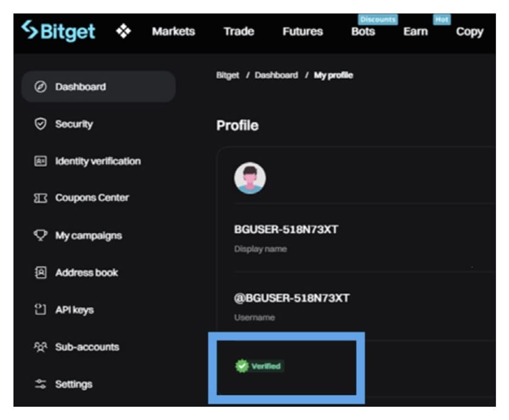Click the Discounts tag above Bots
This screenshot has width=509, height=420.
378,19
